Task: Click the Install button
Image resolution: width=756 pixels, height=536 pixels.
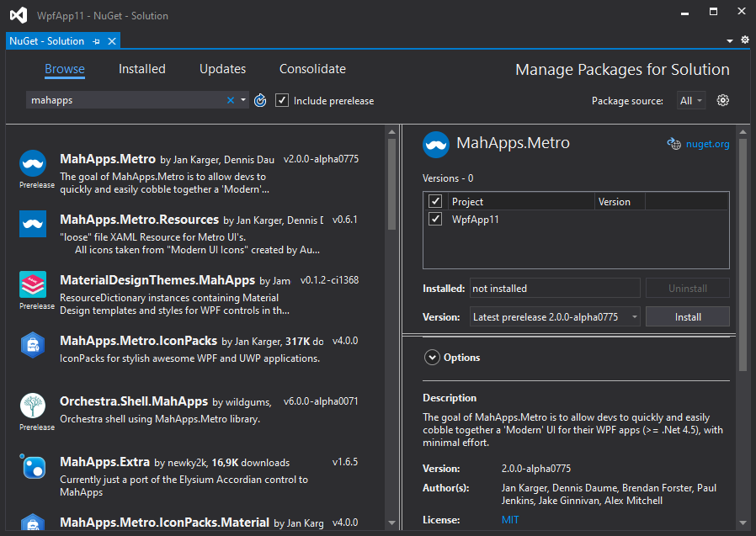Action: 688,316
